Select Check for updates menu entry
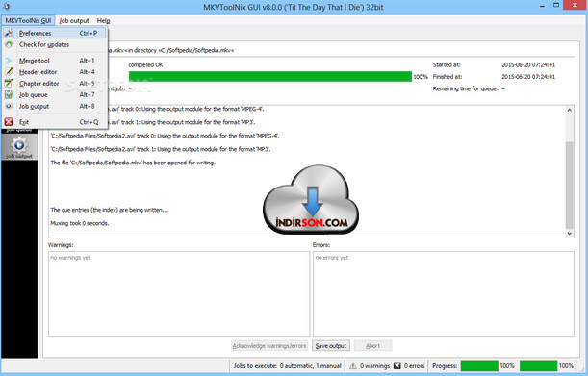 (55, 44)
